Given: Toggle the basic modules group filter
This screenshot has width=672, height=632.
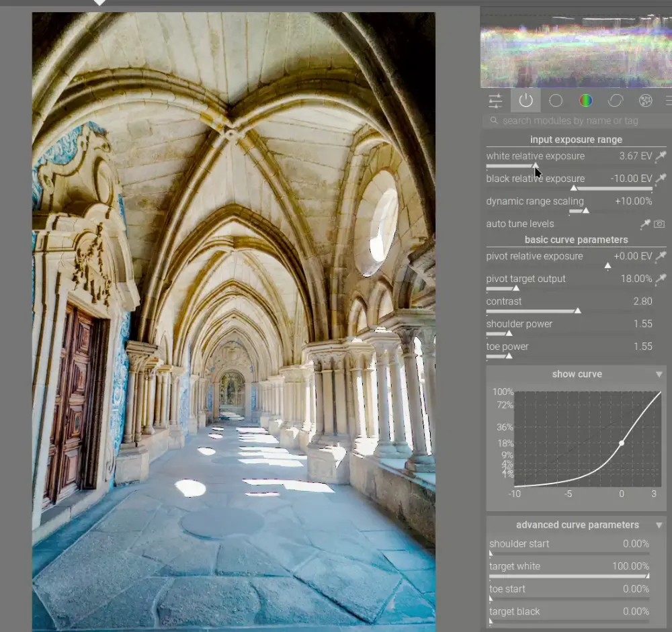Looking at the screenshot, I should pos(556,100).
